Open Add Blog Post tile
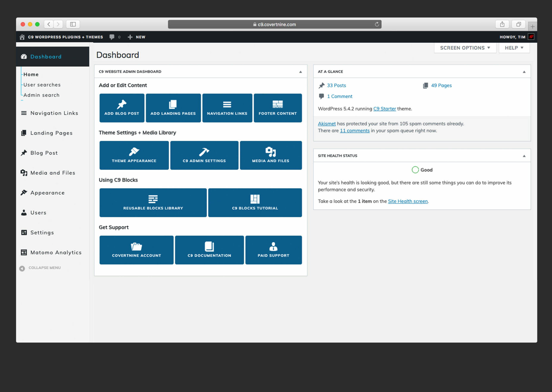 click(122, 108)
